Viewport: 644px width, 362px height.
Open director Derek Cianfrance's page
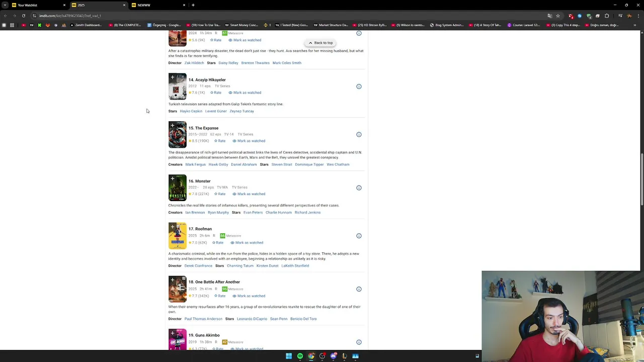tap(198, 266)
